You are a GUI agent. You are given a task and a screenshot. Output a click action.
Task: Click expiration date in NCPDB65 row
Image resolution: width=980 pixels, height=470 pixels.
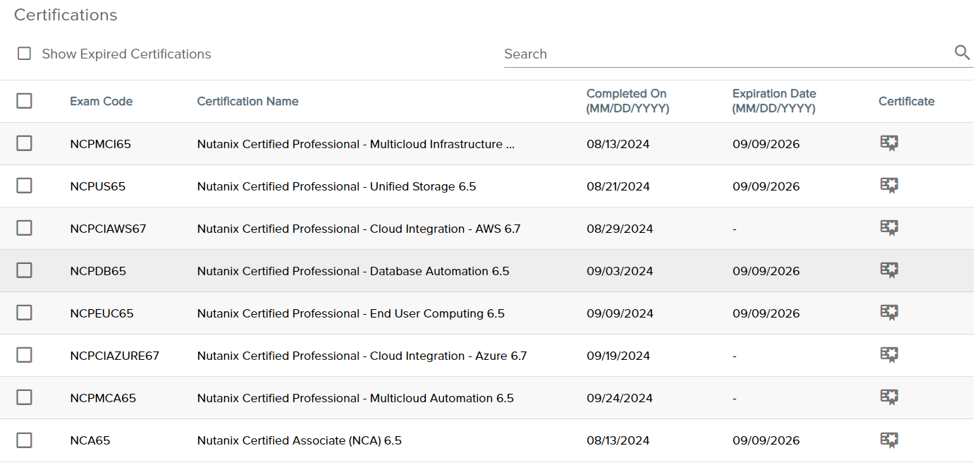(766, 271)
